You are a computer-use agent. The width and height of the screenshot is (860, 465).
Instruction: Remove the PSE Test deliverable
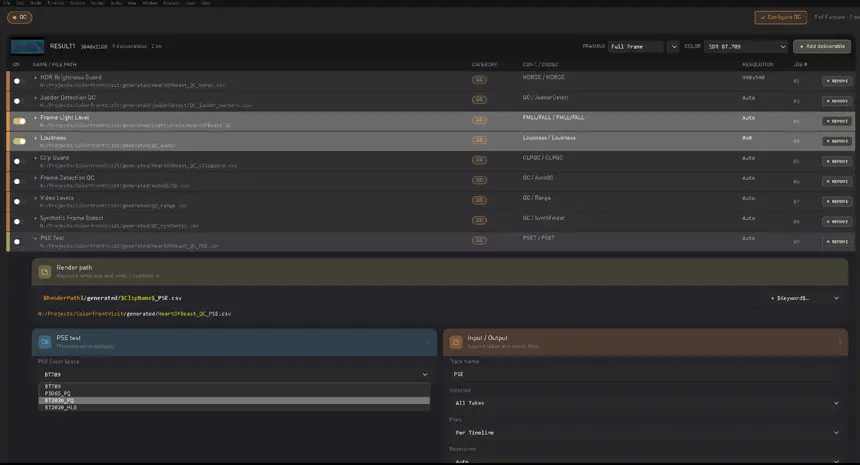click(x=836, y=242)
